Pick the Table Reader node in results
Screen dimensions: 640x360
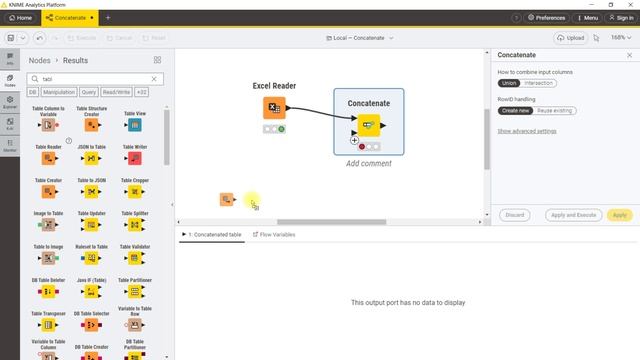tap(48, 158)
